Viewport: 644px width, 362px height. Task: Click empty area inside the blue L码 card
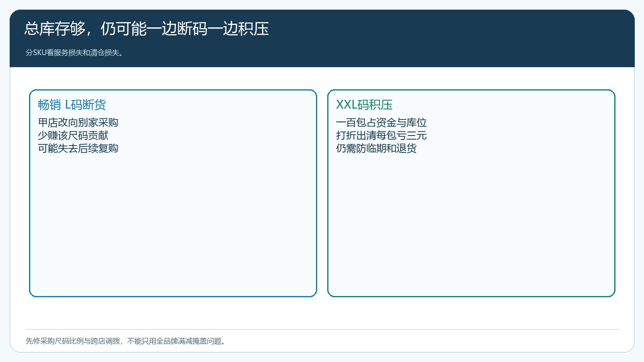173,225
